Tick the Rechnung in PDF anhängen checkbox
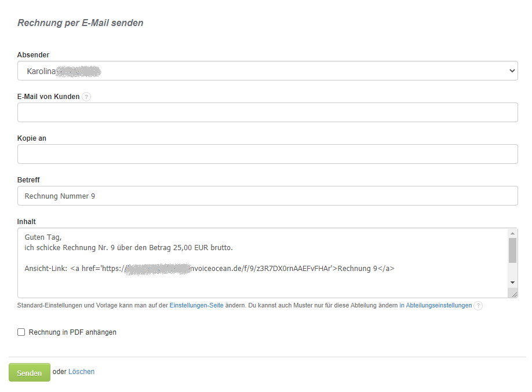 (x=21, y=332)
